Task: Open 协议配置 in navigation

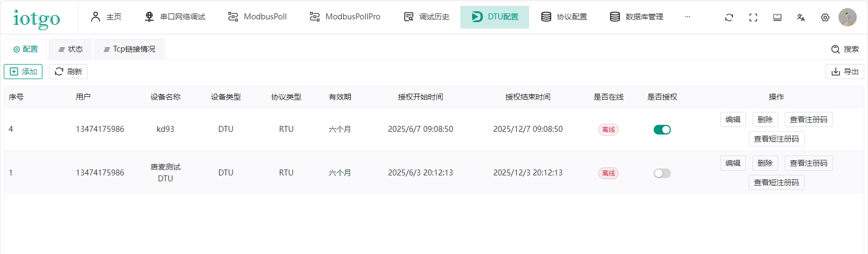Action: 564,17
